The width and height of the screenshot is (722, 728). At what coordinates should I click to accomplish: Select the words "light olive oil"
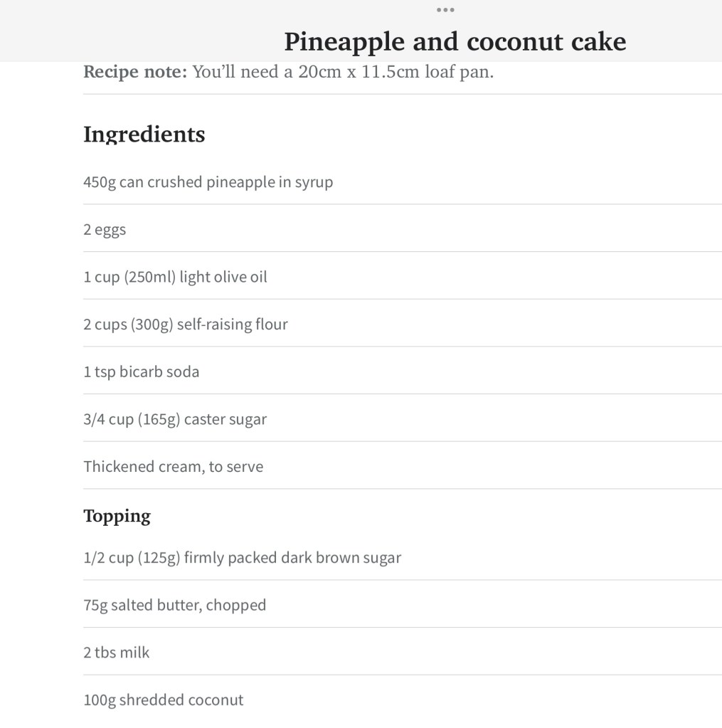pos(223,277)
